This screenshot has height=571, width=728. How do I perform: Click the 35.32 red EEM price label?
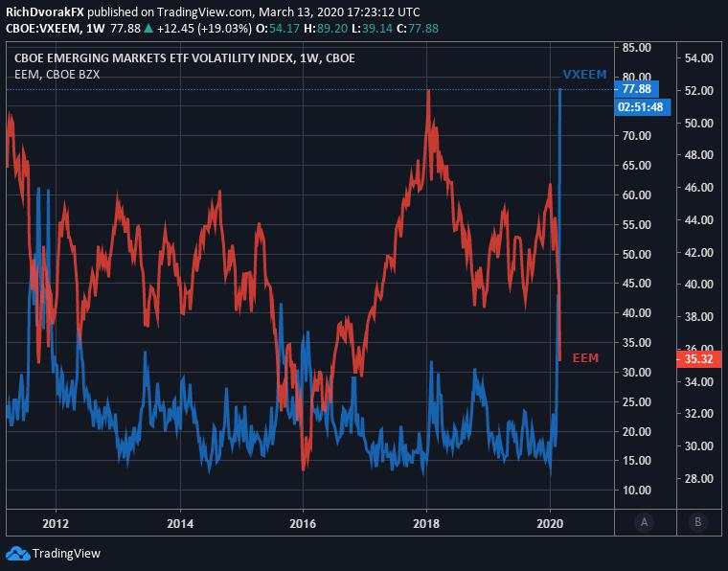click(x=698, y=359)
